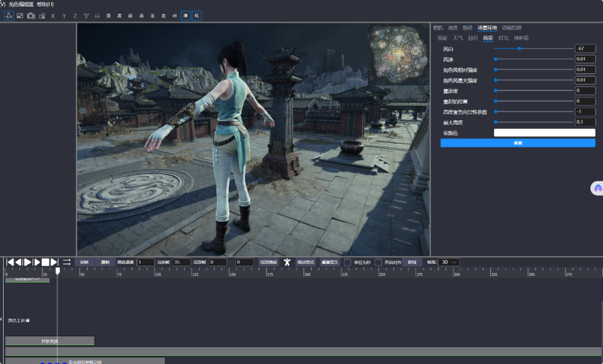Click the camera capture icon in top toolbar
603x364 pixels.
click(31, 15)
